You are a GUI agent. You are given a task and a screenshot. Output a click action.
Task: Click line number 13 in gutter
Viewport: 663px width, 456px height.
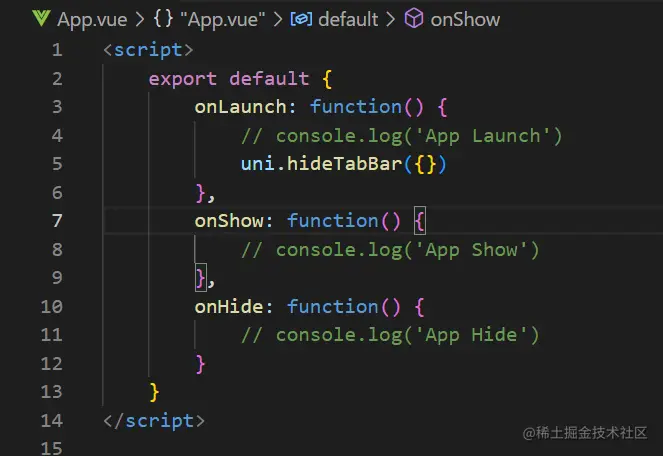click(52, 392)
